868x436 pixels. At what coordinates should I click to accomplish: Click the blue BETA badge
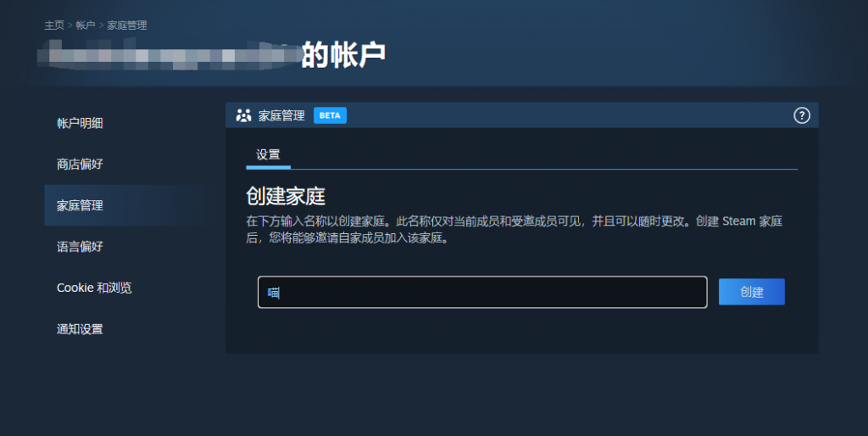pyautogui.click(x=330, y=115)
